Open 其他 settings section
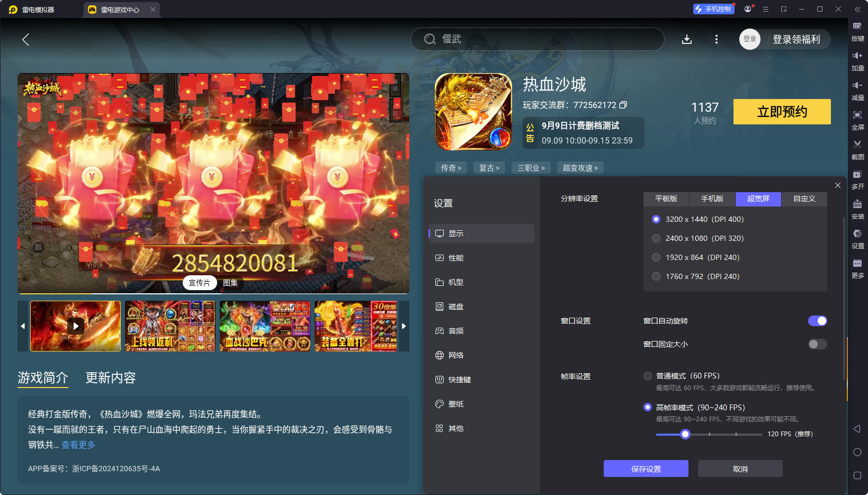The image size is (868, 495). (481, 428)
